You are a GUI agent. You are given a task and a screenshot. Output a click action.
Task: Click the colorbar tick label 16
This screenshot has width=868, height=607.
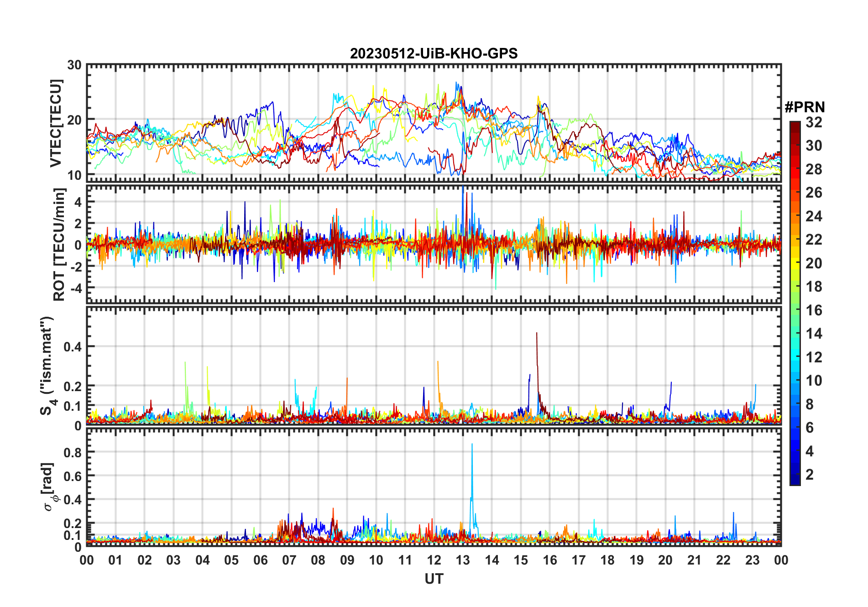click(x=814, y=310)
